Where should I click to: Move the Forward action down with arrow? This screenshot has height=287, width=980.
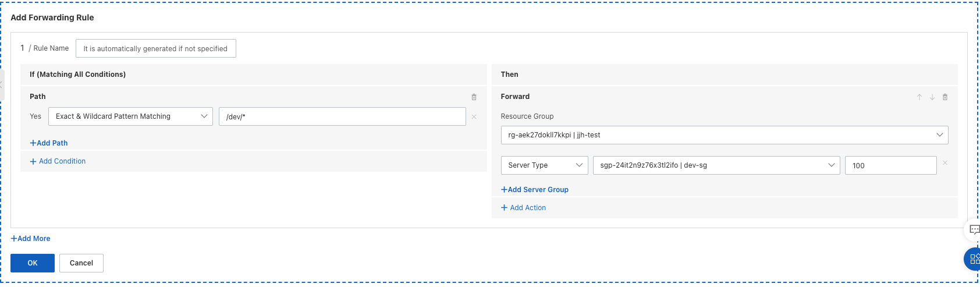[x=932, y=97]
